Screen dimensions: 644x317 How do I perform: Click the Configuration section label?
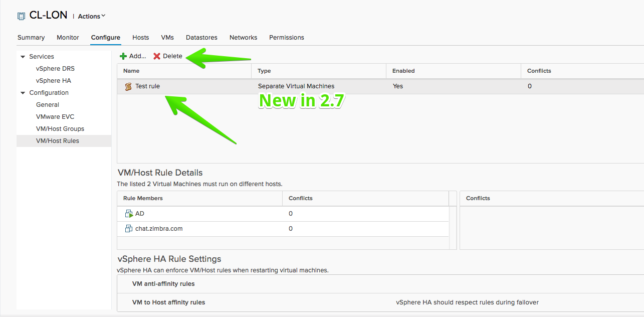pos(49,93)
